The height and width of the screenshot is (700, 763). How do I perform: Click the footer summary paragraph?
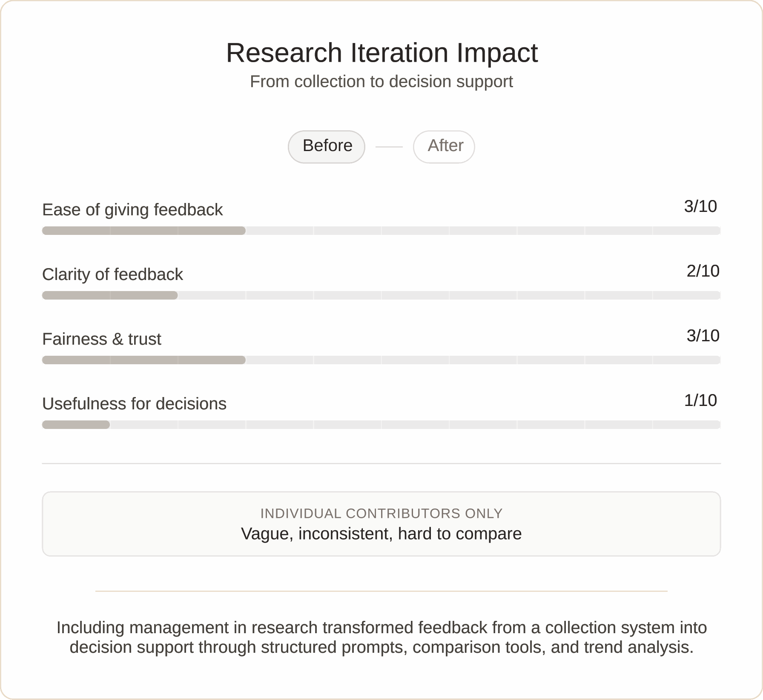tap(381, 637)
